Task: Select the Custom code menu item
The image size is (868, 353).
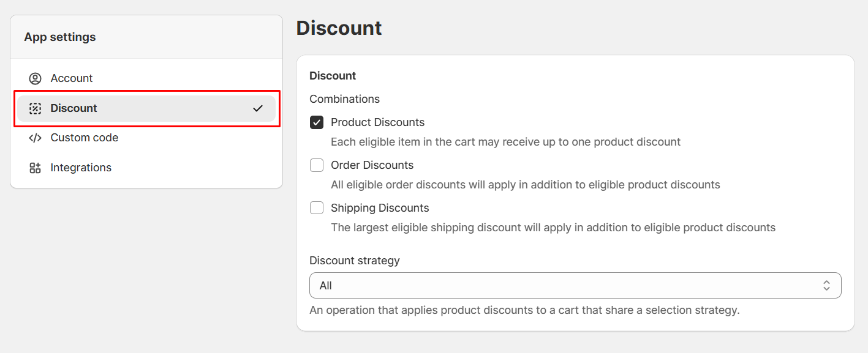Action: pos(85,138)
